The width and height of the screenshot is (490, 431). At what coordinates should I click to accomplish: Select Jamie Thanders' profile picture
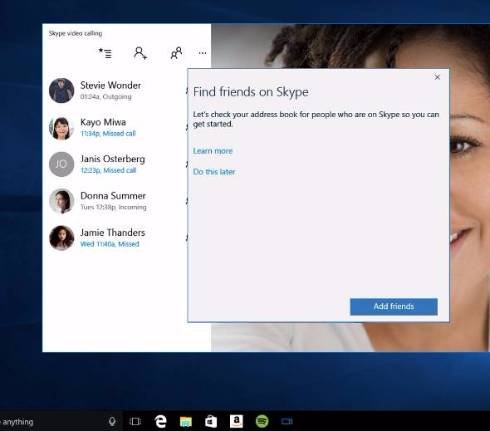pyautogui.click(x=61, y=238)
